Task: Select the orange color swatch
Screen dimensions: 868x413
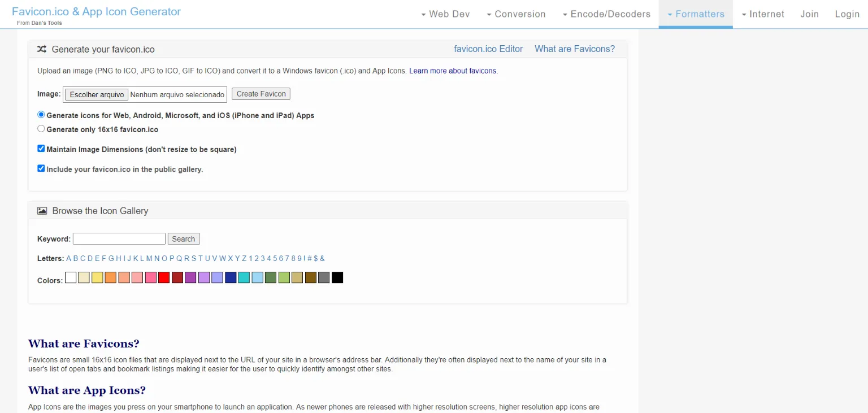Action: pos(111,277)
